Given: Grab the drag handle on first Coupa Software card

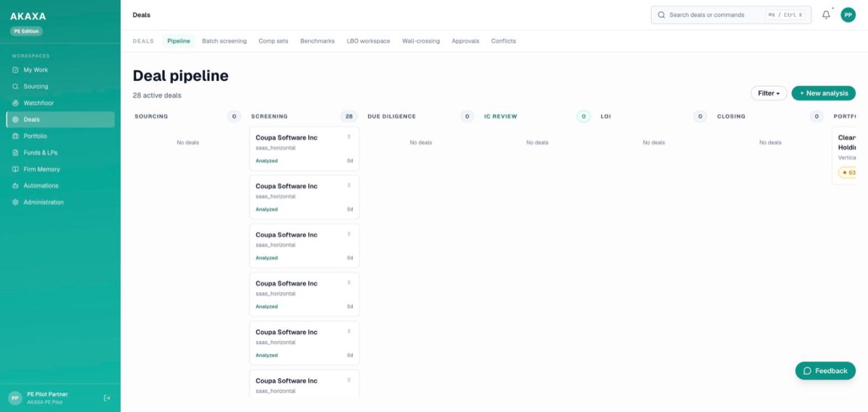Looking at the screenshot, I should pyautogui.click(x=349, y=137).
